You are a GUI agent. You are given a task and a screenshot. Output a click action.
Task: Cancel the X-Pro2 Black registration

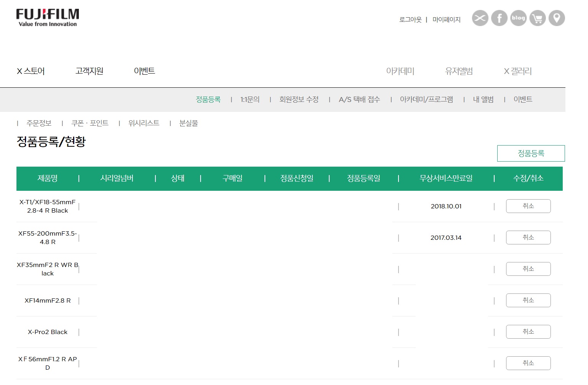pyautogui.click(x=528, y=332)
